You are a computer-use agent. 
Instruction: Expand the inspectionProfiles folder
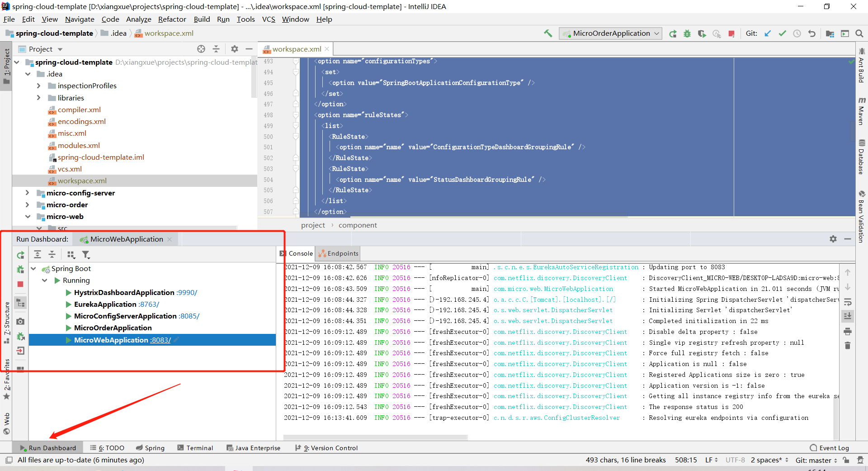[38, 86]
